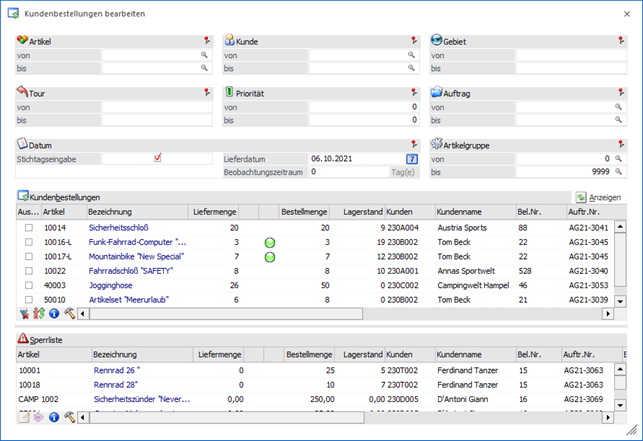Image resolution: width=643 pixels, height=441 pixels.
Task: Open lookup in Artikelgruppe 'bis' field
Action: (x=620, y=171)
